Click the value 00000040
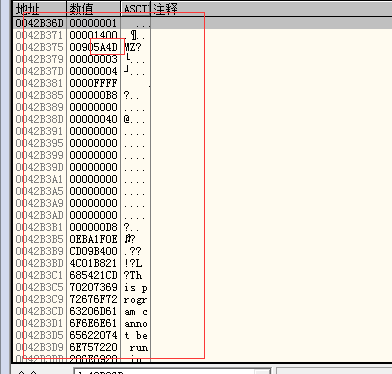The width and height of the screenshot is (392, 374). pyautogui.click(x=93, y=119)
